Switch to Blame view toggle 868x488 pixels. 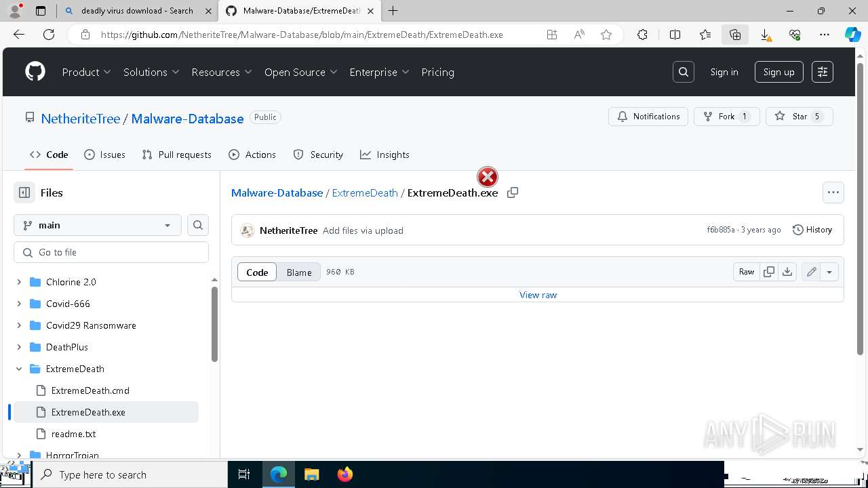tap(299, 272)
